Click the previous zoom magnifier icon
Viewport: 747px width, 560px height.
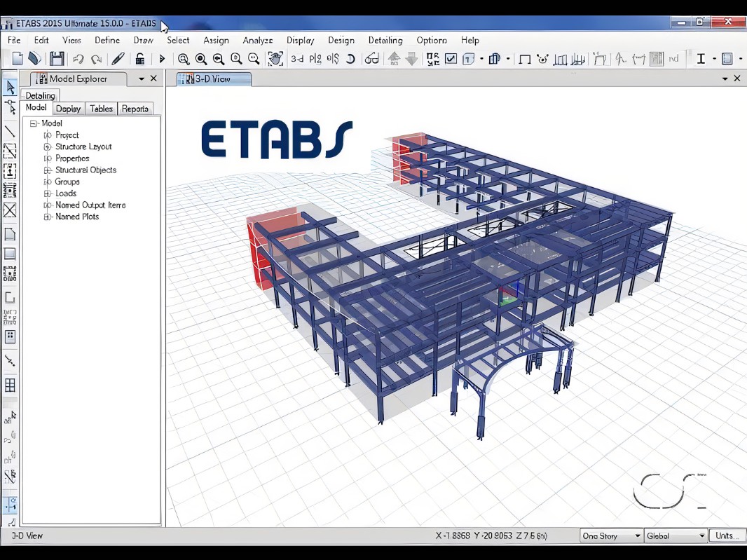(x=219, y=59)
